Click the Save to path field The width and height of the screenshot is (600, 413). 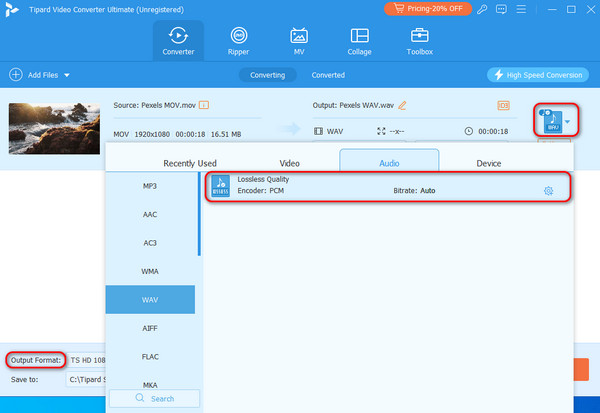pyautogui.click(x=86, y=379)
